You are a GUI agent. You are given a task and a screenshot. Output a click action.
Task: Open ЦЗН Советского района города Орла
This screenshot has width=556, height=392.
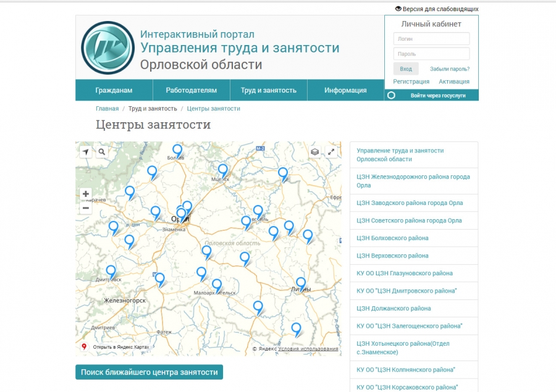tap(414, 220)
